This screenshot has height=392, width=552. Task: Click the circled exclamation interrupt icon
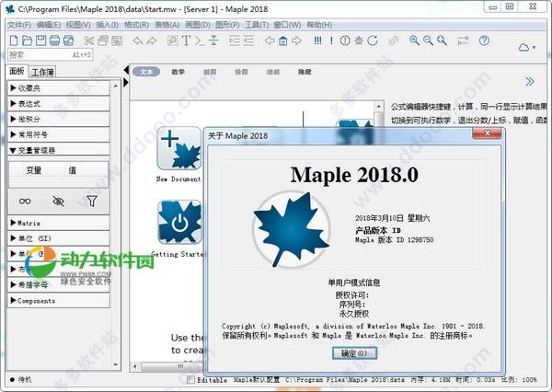tap(345, 40)
